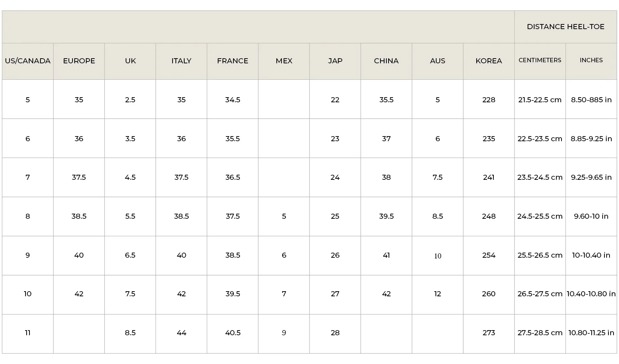Click the MEX column header

coord(284,61)
